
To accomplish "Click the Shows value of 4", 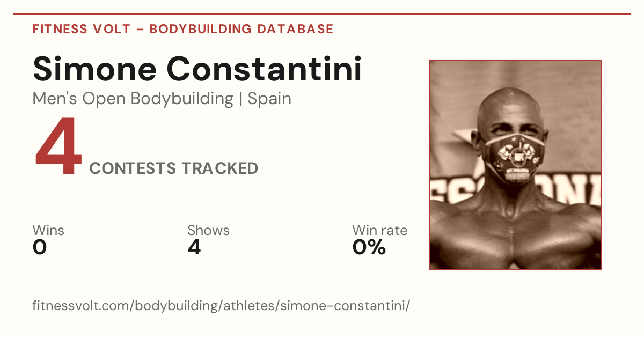I will click(194, 247).
